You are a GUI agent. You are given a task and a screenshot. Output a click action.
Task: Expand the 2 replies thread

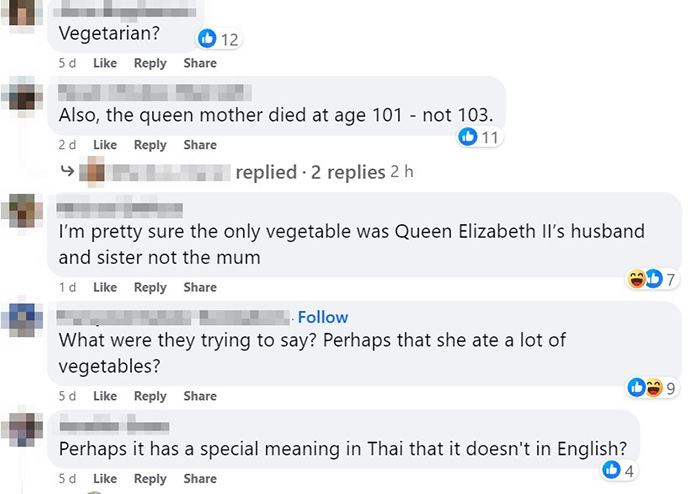(348, 172)
